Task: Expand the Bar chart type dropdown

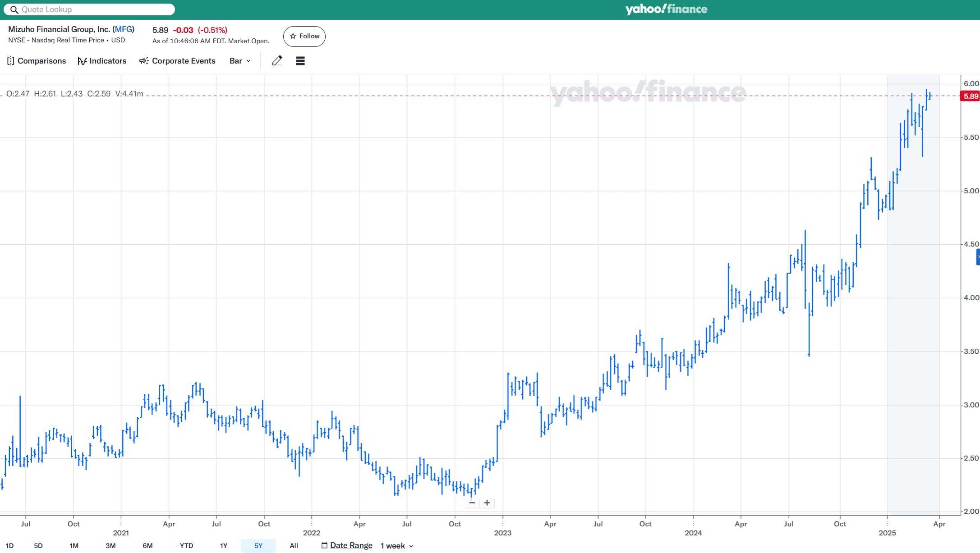Action: 240,61
